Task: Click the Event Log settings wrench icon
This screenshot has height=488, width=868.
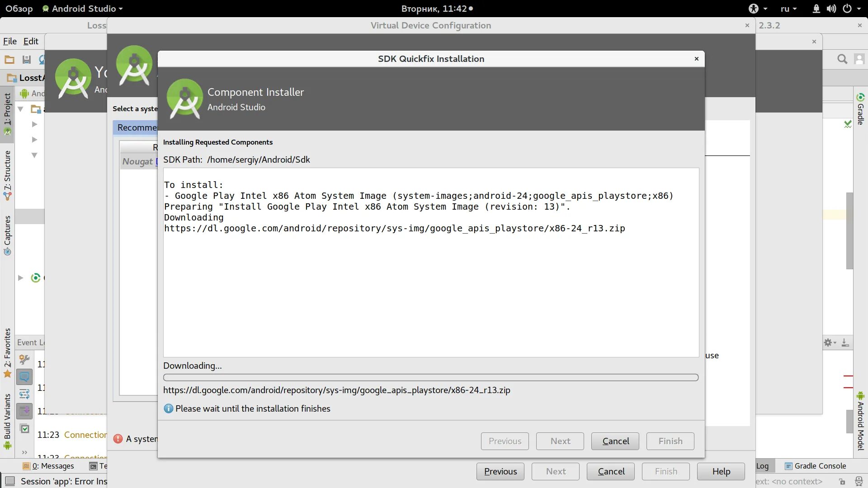Action: click(x=24, y=360)
